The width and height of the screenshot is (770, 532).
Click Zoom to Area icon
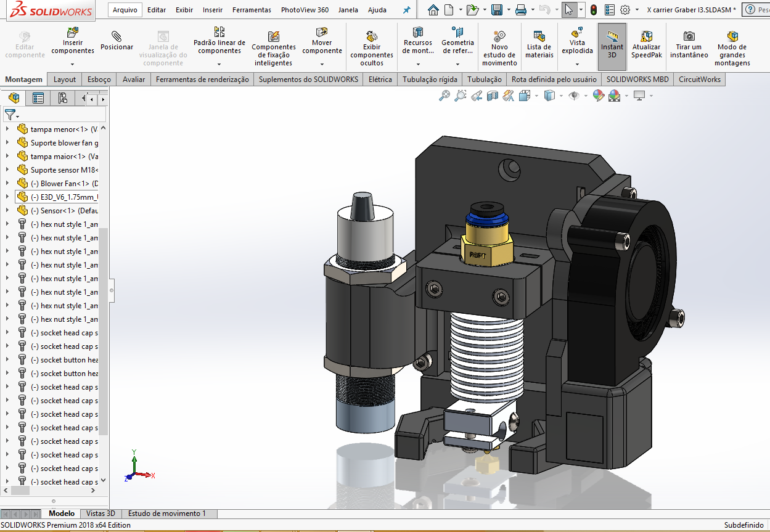[x=460, y=96]
